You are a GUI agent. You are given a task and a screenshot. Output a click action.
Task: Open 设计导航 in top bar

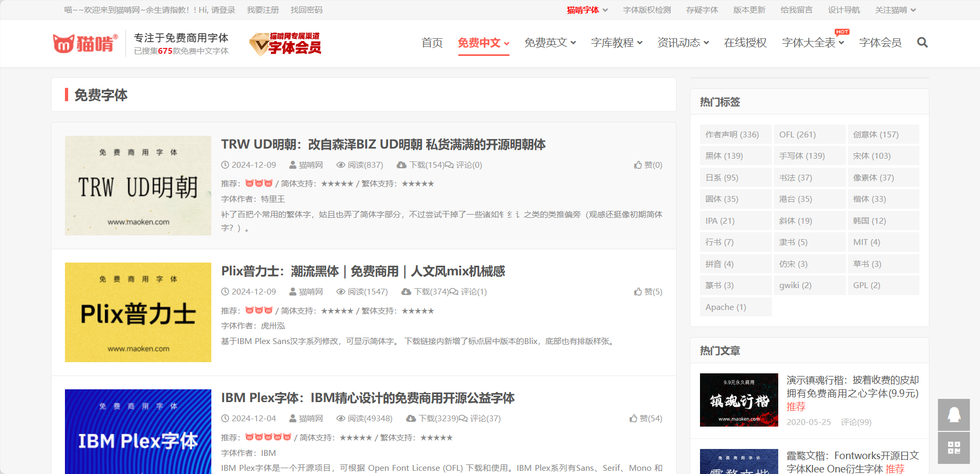click(x=844, y=10)
